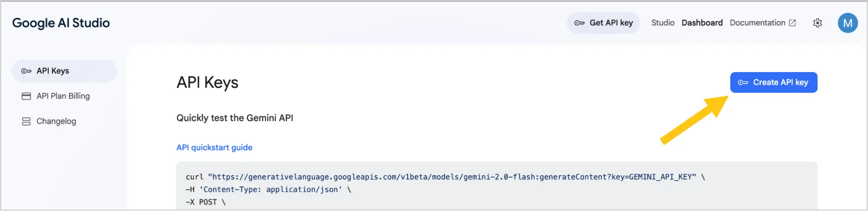
Task: Open the settings gear icon
Action: coord(818,23)
